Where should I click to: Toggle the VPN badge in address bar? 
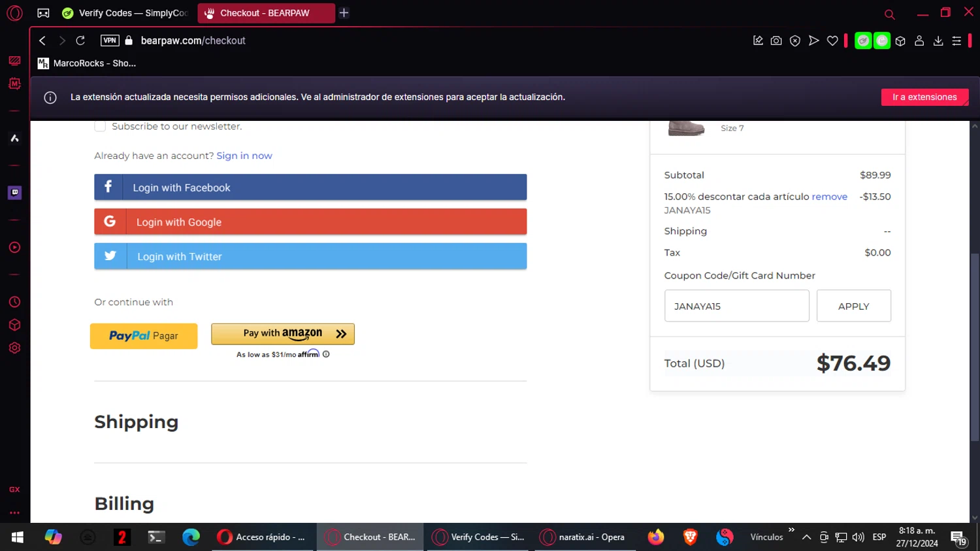(110, 41)
